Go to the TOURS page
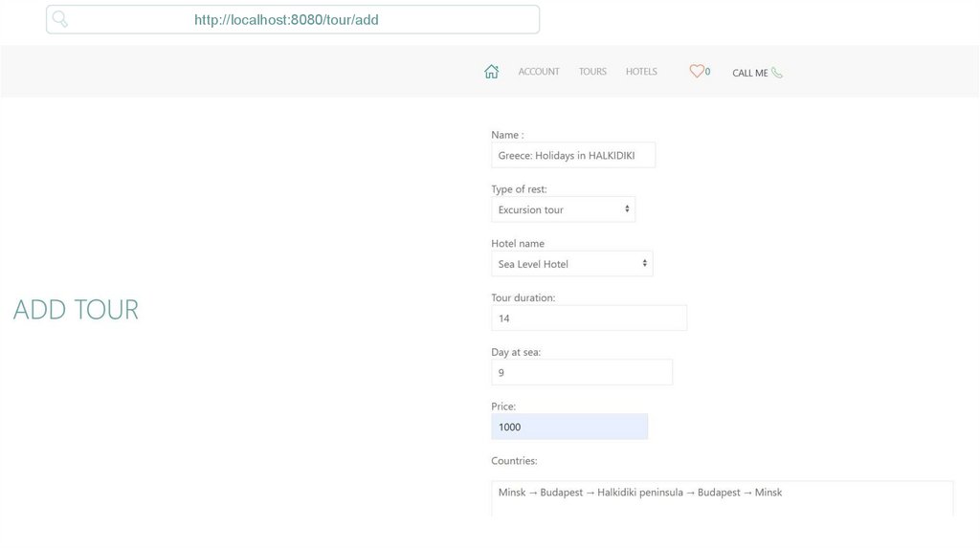The height and width of the screenshot is (549, 980). 592,72
